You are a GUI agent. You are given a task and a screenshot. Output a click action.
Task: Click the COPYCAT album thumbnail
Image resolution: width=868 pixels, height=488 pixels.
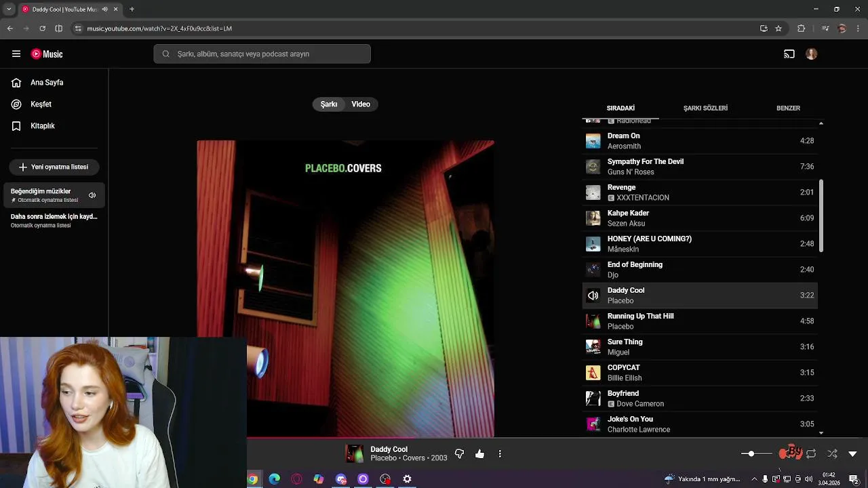pos(593,373)
